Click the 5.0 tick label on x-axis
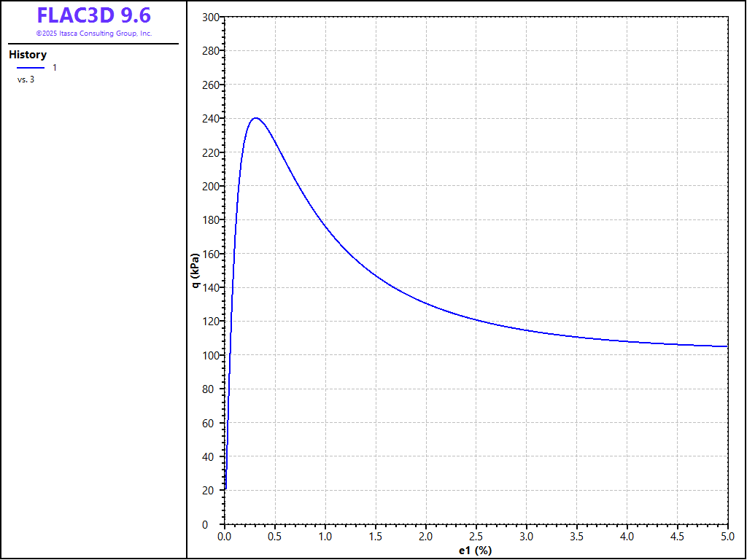Screen dimensions: 747x560 click(727, 536)
